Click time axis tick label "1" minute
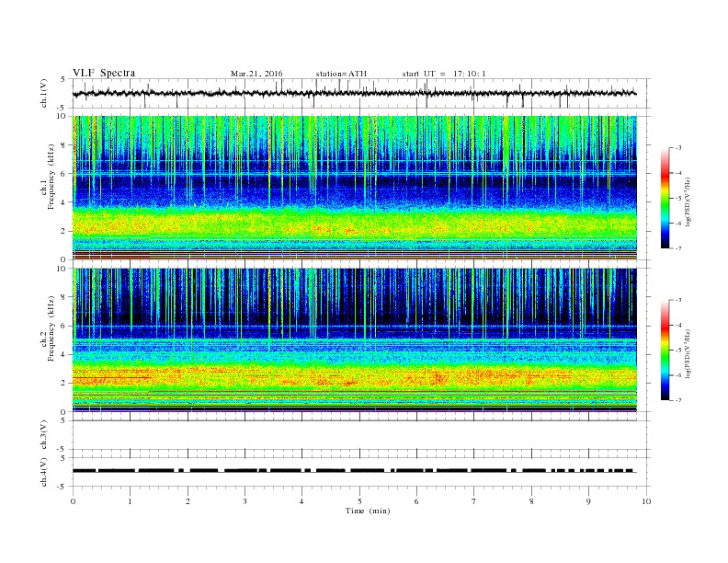The image size is (728, 563). pos(130,501)
